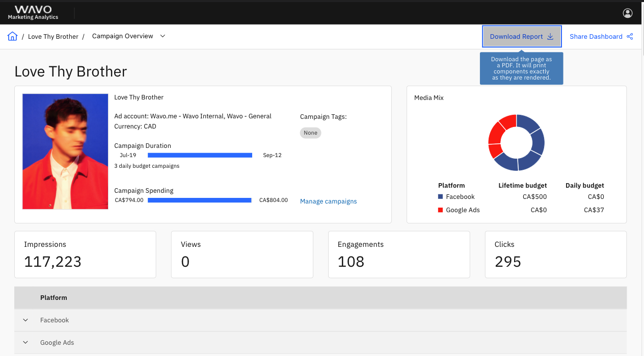Click the Download Report button
This screenshot has width=644, height=356.
click(x=522, y=36)
